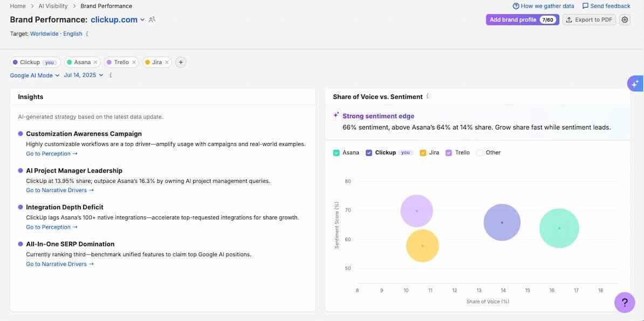Click the Add brand profile button
This screenshot has width=644, height=321.
coord(523,20)
